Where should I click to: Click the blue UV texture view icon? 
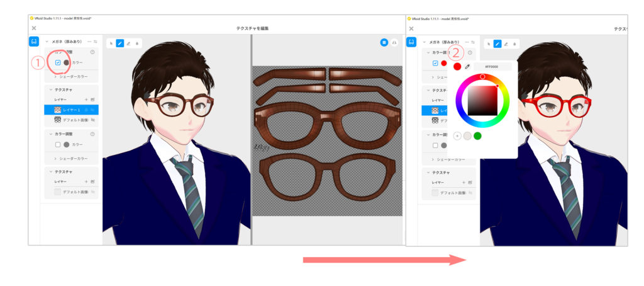click(384, 42)
